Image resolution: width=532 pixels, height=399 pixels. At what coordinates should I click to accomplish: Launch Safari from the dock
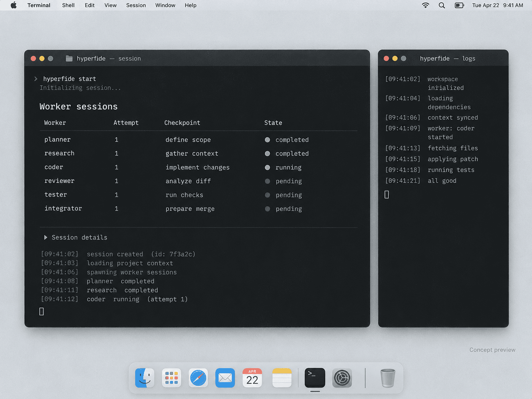point(198,378)
